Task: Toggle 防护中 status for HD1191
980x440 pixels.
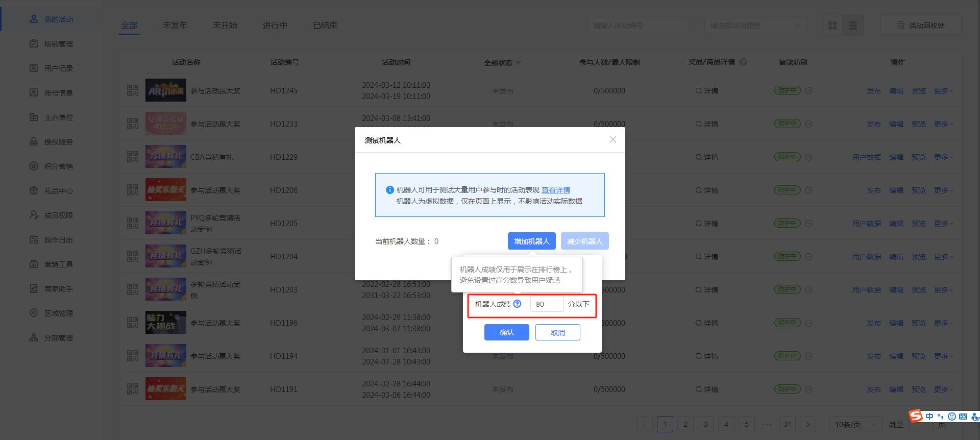Action: tap(787, 389)
